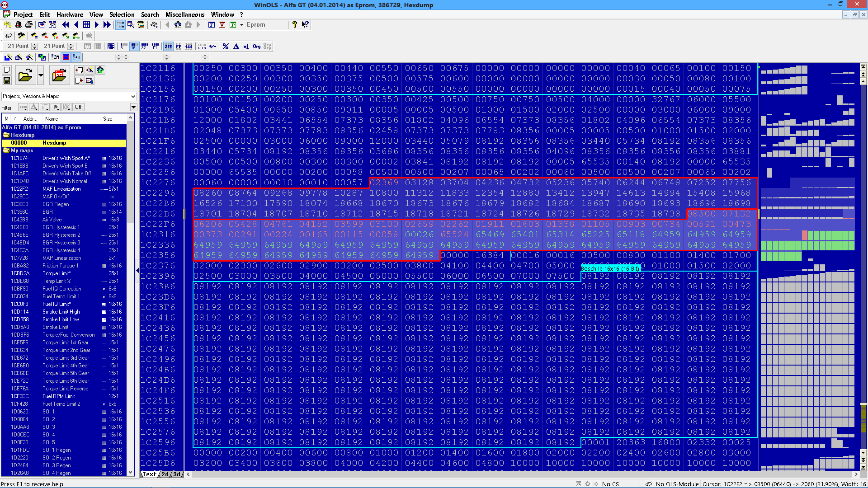Viewport: 868px width, 488px height.
Task: Open the dropdown arrow beside open folder
Action: pos(41,75)
